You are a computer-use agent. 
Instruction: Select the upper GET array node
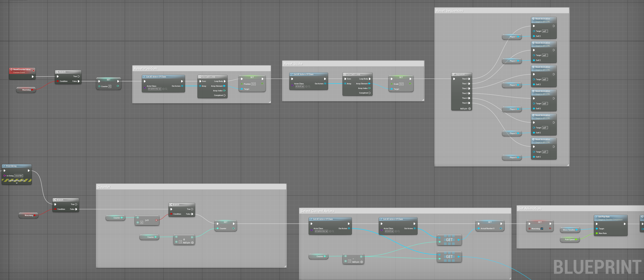(449, 240)
